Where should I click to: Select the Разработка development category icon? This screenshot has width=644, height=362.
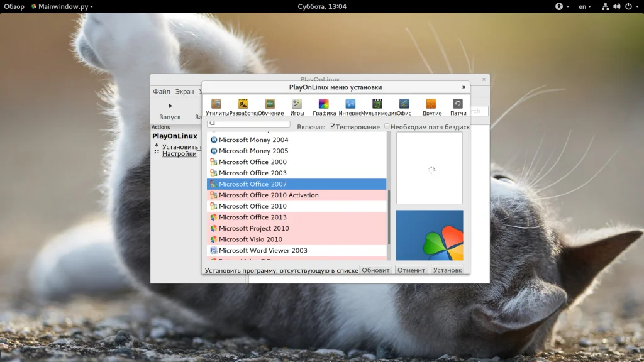pos(243,104)
